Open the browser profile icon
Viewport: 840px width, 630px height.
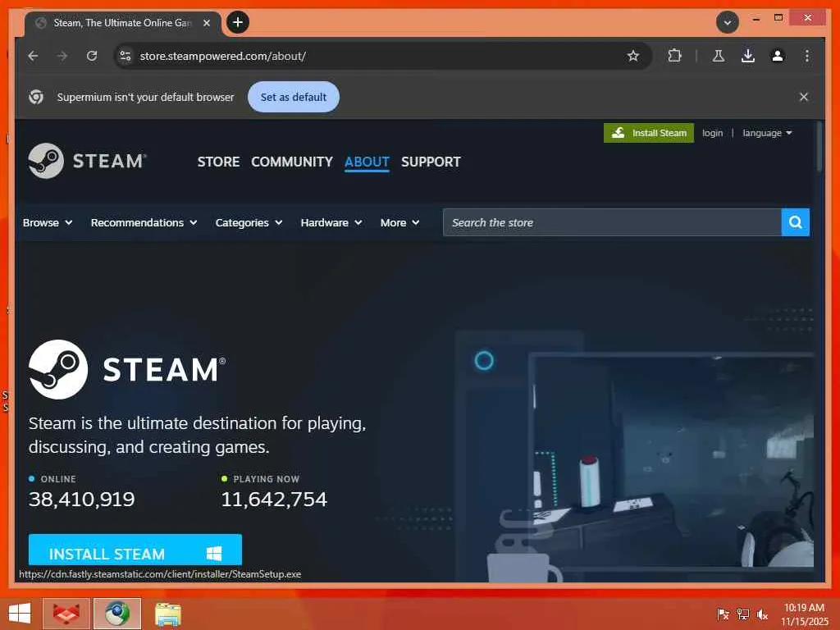click(x=778, y=56)
